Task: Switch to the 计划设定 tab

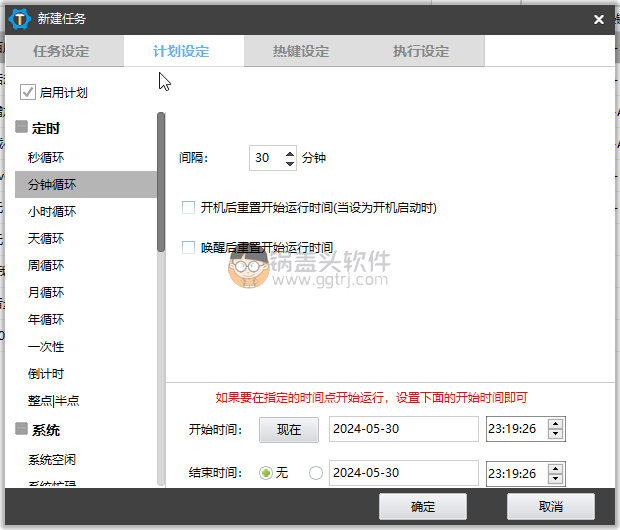Action: 181,51
